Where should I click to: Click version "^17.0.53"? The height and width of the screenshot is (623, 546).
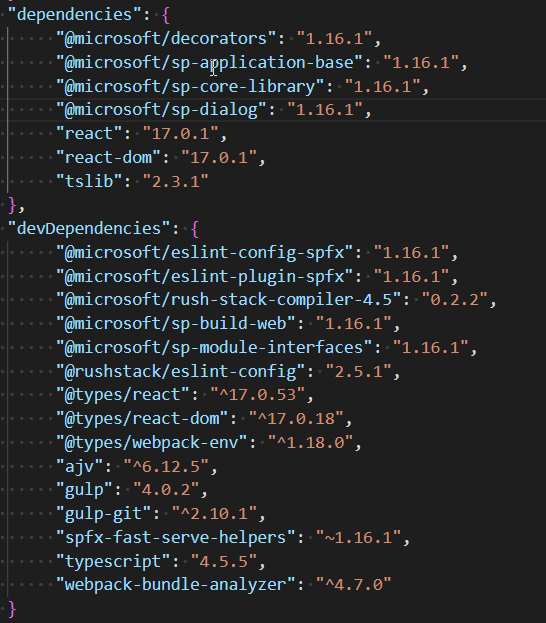[258, 395]
